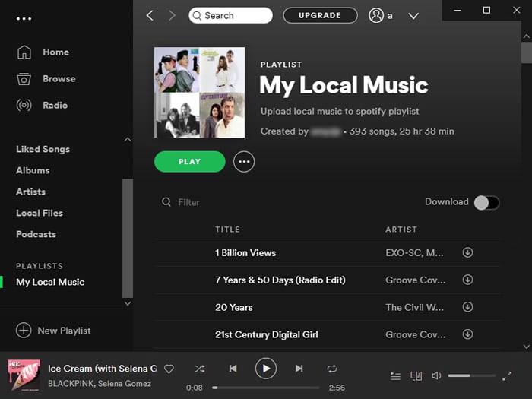Open Albums library section

point(33,170)
